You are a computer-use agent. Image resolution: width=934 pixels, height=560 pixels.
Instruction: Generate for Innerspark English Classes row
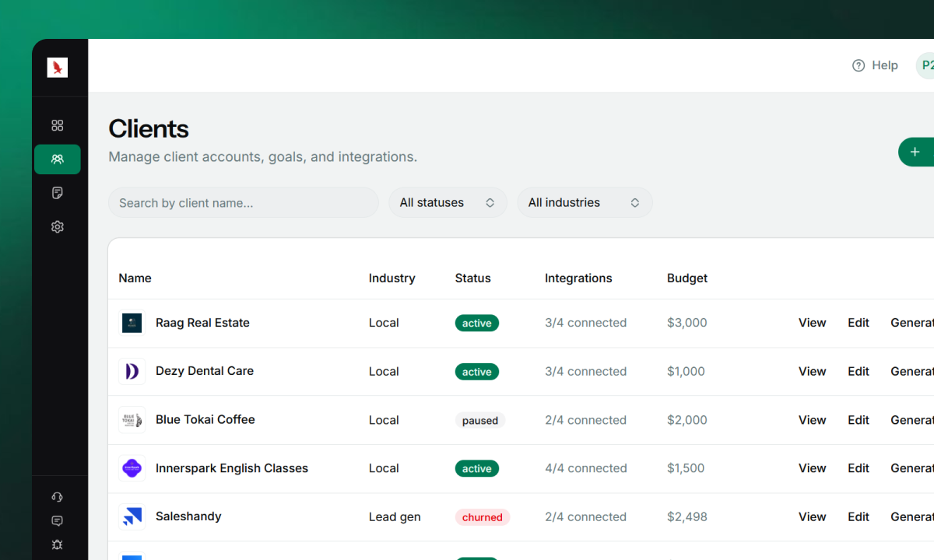(912, 468)
